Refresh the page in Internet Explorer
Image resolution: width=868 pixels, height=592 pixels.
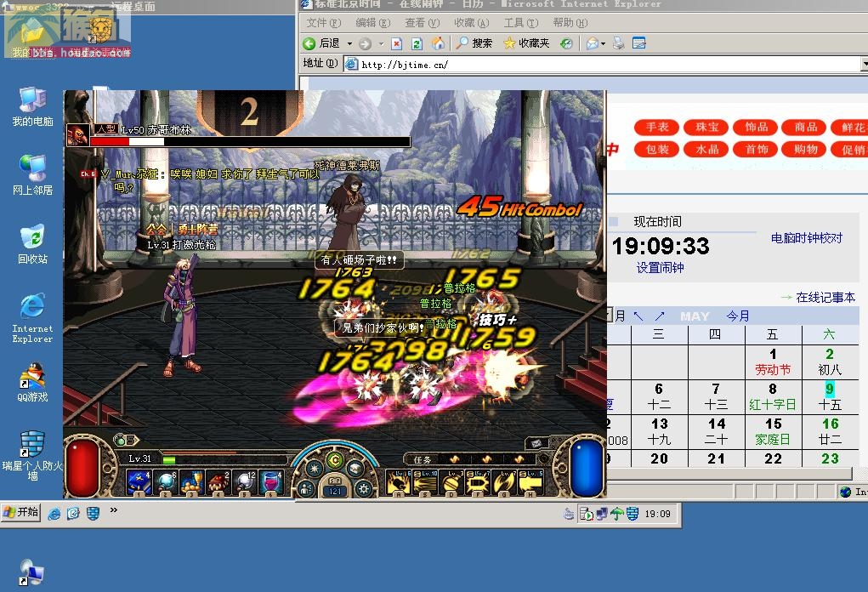tap(417, 43)
